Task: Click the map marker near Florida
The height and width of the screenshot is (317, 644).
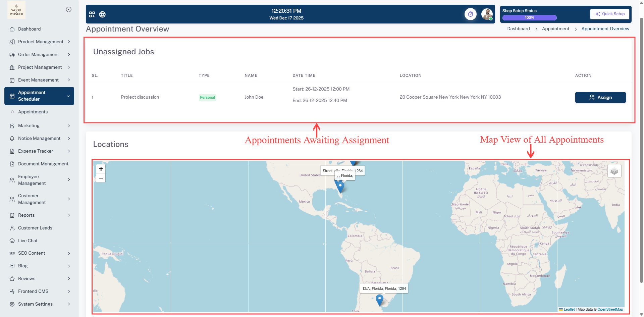Action: (x=340, y=187)
